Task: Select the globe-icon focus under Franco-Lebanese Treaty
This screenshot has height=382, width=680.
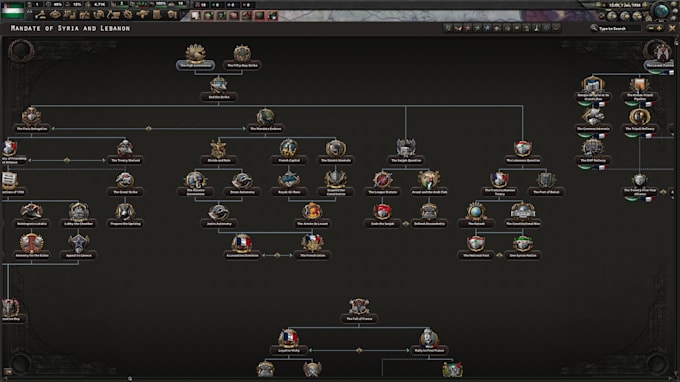Action: 476,215
